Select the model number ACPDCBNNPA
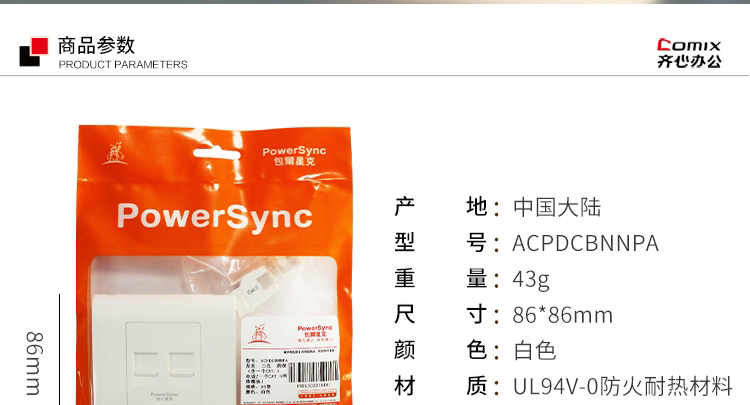The height and width of the screenshot is (405, 750). [585, 244]
